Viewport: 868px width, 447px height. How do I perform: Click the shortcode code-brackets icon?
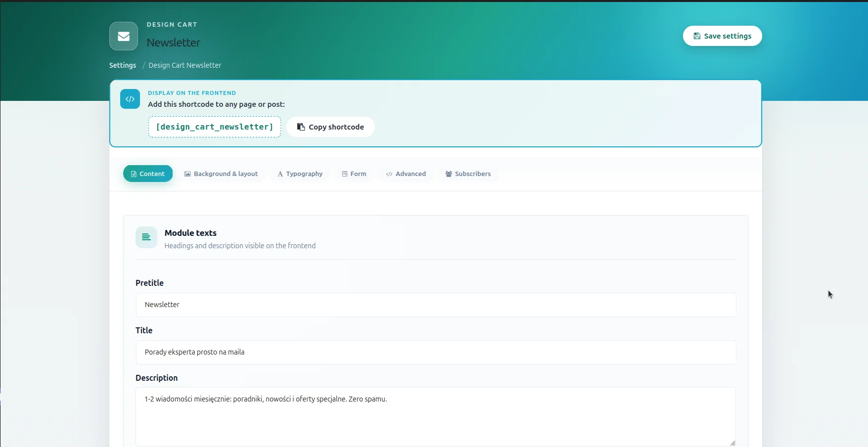(x=130, y=99)
